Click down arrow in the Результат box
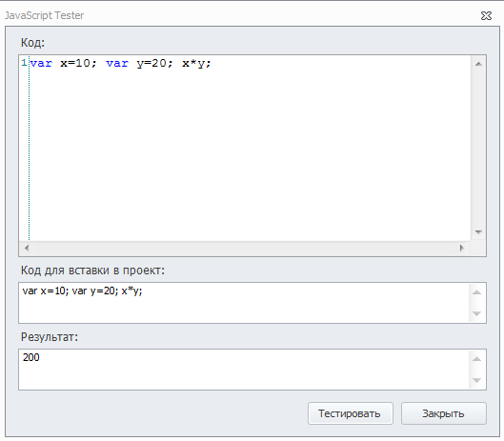Screen dimensions: 504x441 pos(476,380)
